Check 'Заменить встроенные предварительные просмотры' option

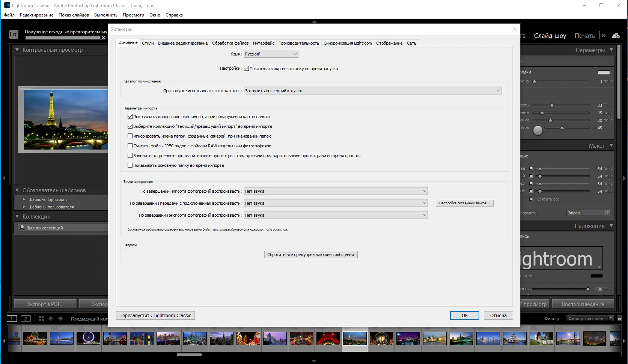click(130, 156)
